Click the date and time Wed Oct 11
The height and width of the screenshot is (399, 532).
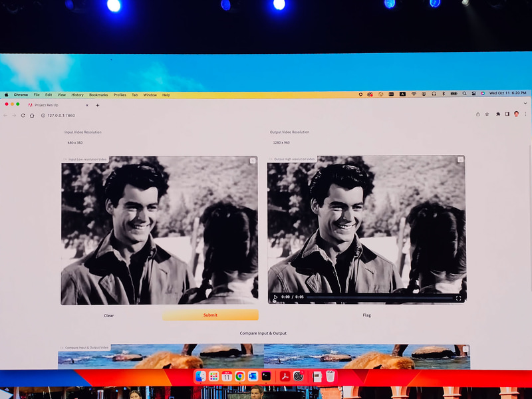[x=507, y=93]
